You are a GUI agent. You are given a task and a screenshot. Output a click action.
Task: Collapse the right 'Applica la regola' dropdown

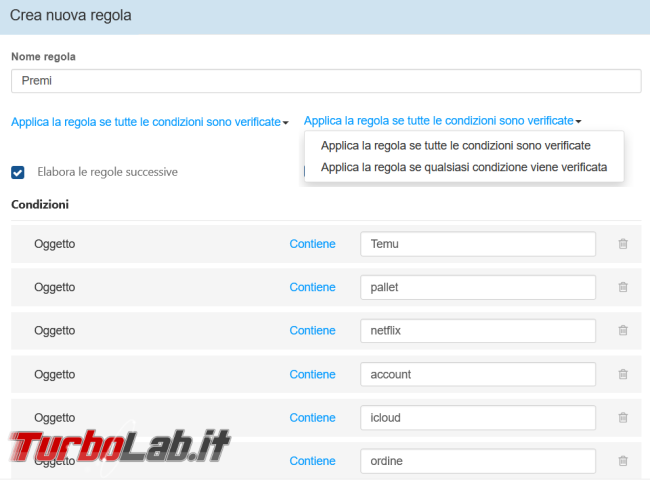tap(442, 121)
